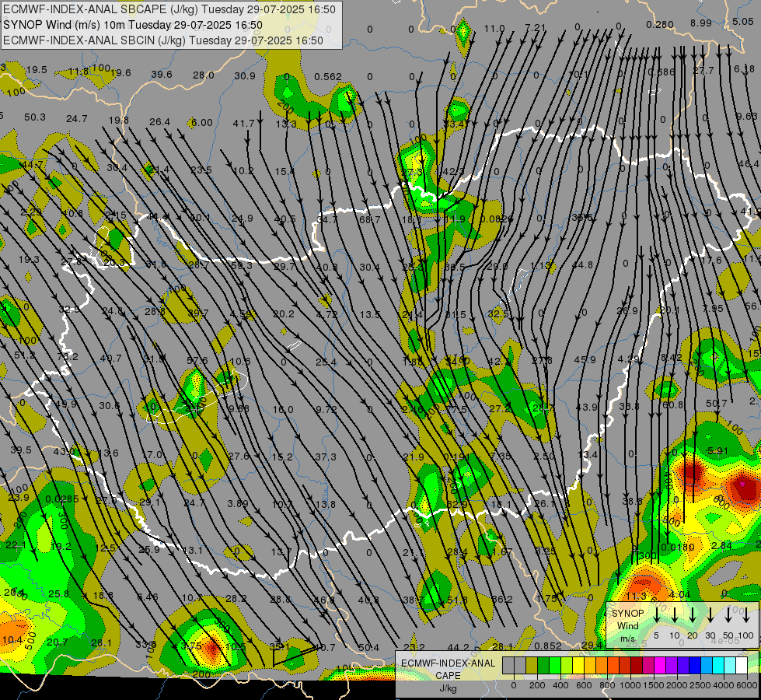Click the wind legend arrow for 5 m/s
761x700 pixels.
[x=656, y=615]
